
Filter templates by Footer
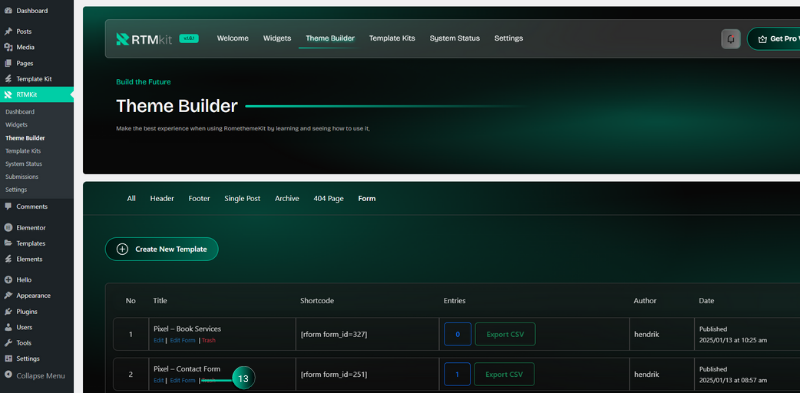pyautogui.click(x=199, y=199)
